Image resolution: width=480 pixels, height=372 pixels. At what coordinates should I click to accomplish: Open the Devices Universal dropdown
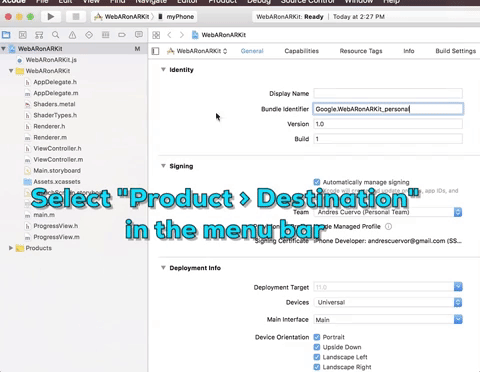[388, 302]
